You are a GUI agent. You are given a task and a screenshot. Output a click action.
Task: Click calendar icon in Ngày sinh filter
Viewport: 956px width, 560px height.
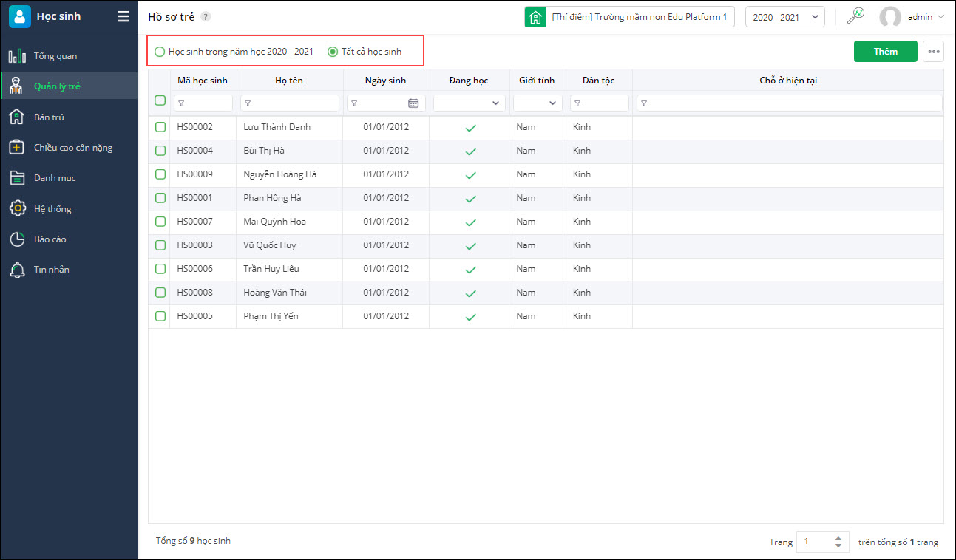click(x=413, y=103)
